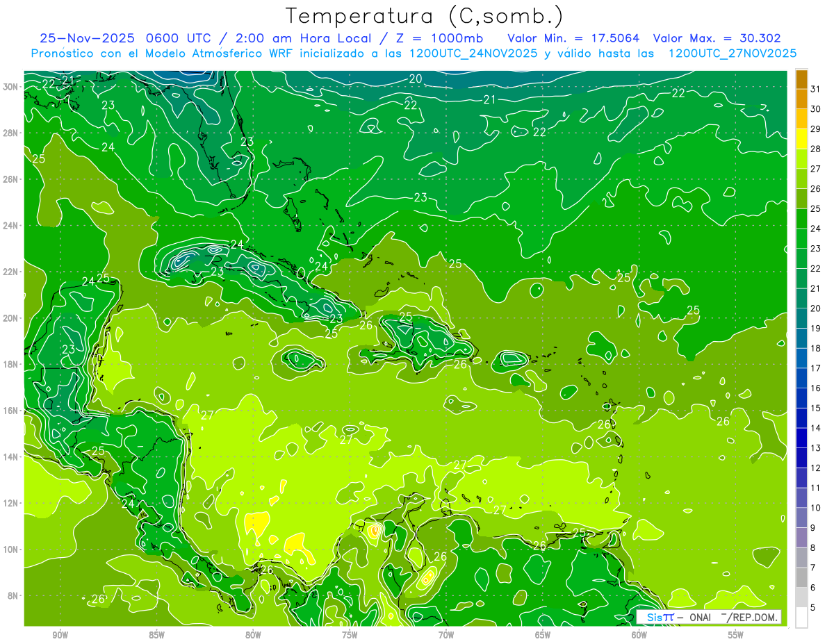Click the dark orange legend segment above 31
834x644 pixels.
click(801, 79)
